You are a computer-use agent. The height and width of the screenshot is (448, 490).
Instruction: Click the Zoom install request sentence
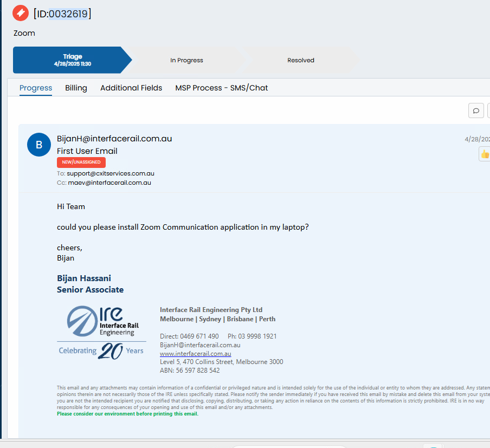[x=183, y=227]
